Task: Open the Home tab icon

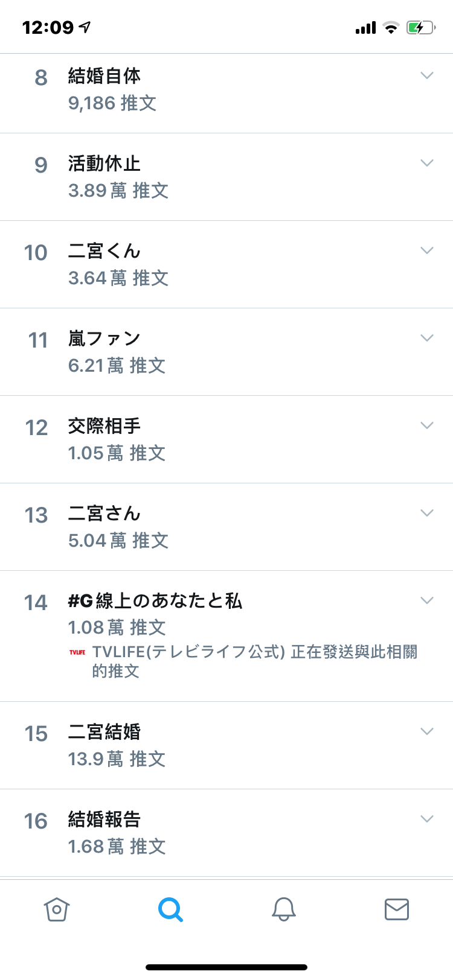Action: (57, 909)
